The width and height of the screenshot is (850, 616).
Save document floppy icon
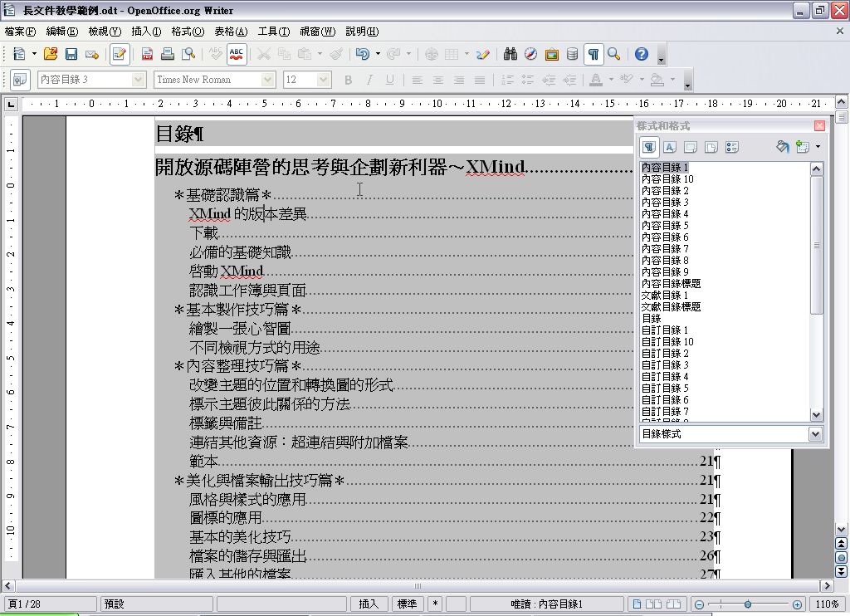(x=71, y=54)
